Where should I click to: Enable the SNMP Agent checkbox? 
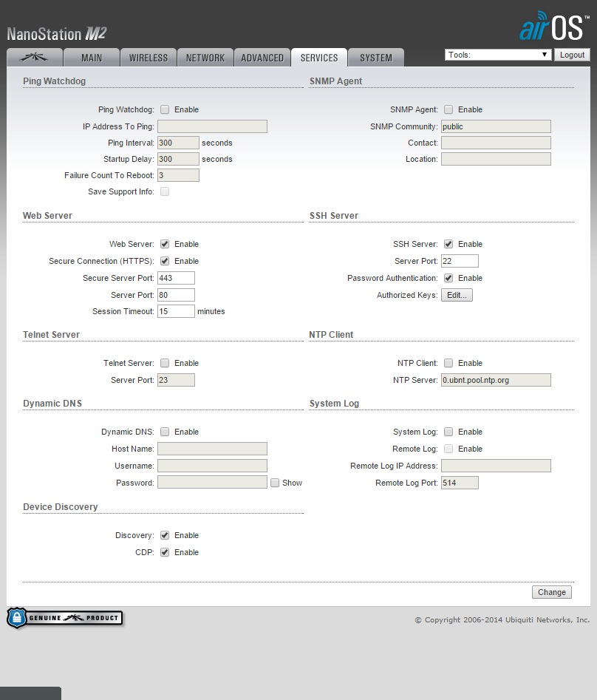pos(448,109)
